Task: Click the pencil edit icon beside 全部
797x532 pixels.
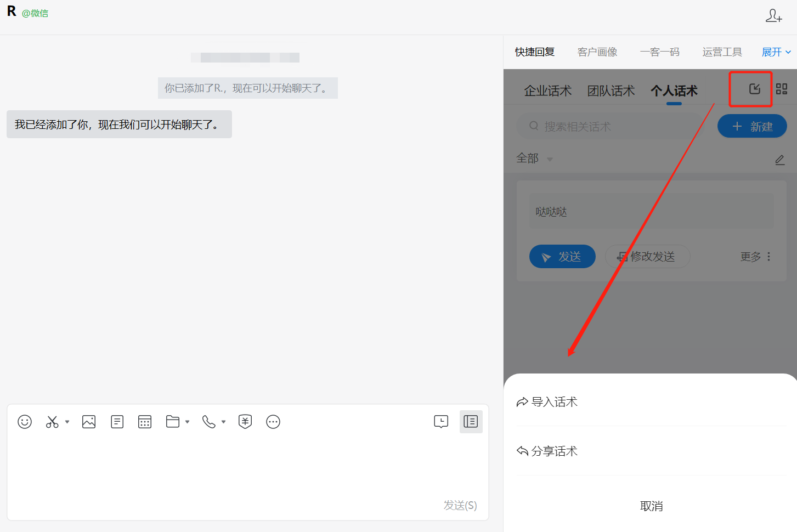Action: 780,160
